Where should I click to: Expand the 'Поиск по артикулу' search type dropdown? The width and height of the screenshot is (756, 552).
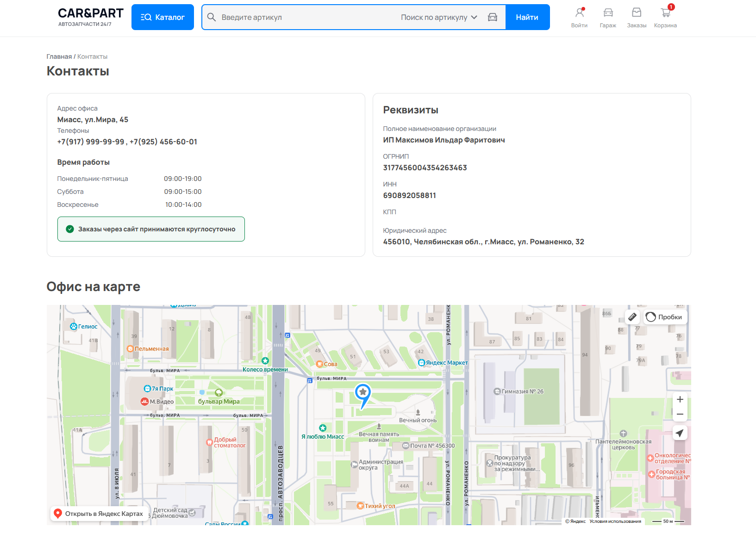point(438,17)
